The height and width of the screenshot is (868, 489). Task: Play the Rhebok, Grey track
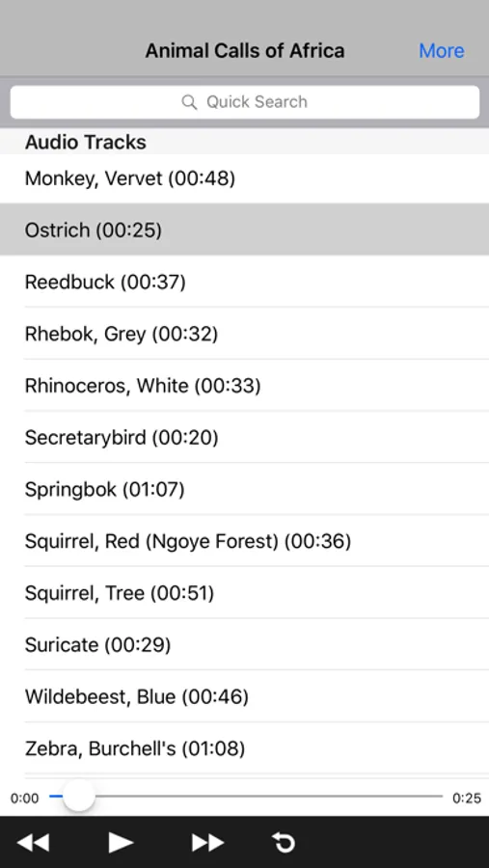click(x=245, y=334)
